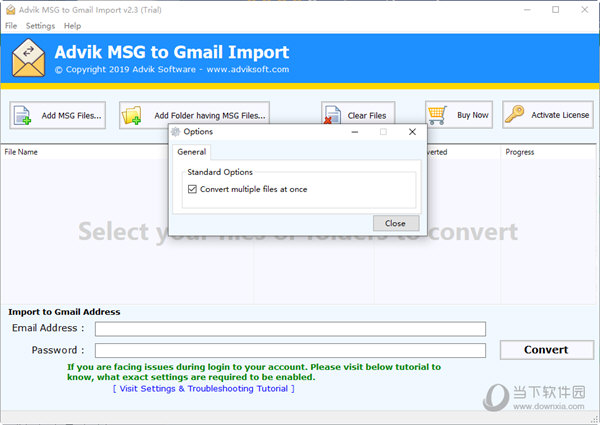Click the Standard Options group label
This screenshot has height=425, width=600.
click(x=220, y=172)
